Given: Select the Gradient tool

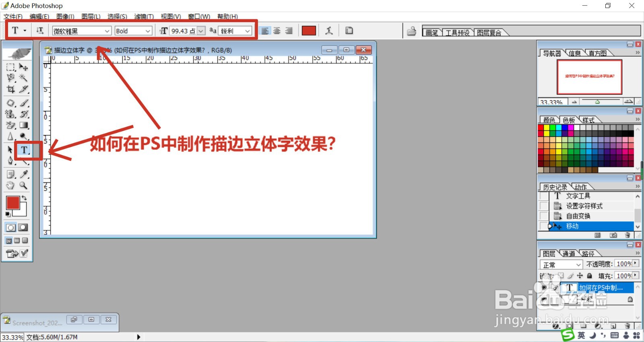Looking at the screenshot, I should click(x=24, y=125).
